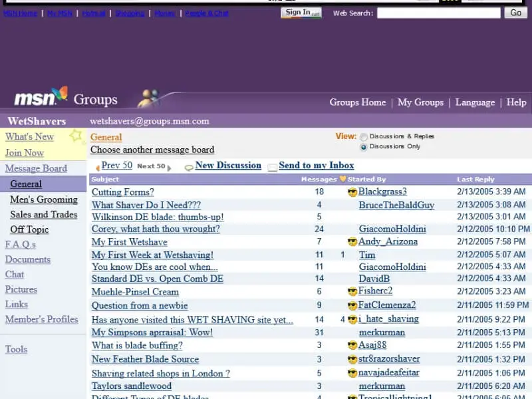This screenshot has height=399, width=532.
Task: Click the sunglasses smiley beside Asaj88
Action: coord(352,346)
